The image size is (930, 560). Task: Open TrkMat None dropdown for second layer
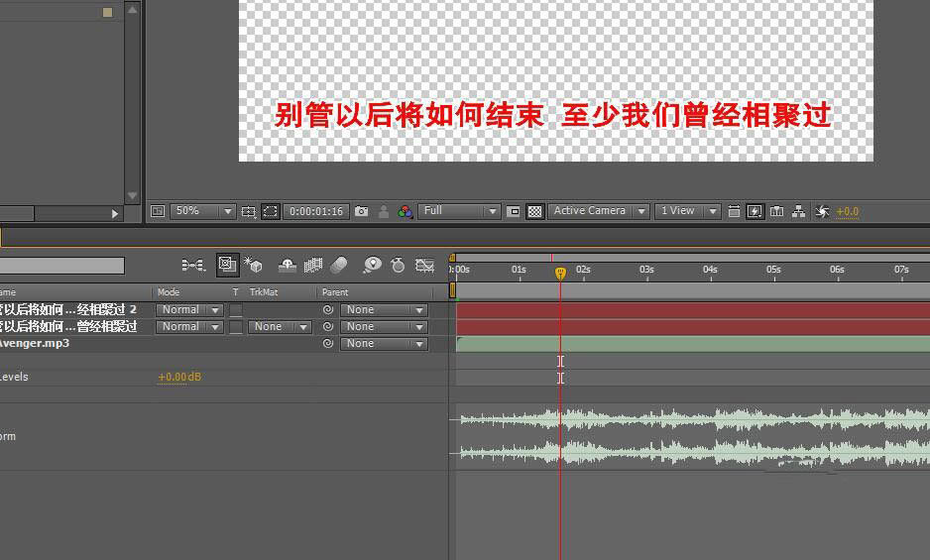[x=280, y=327]
